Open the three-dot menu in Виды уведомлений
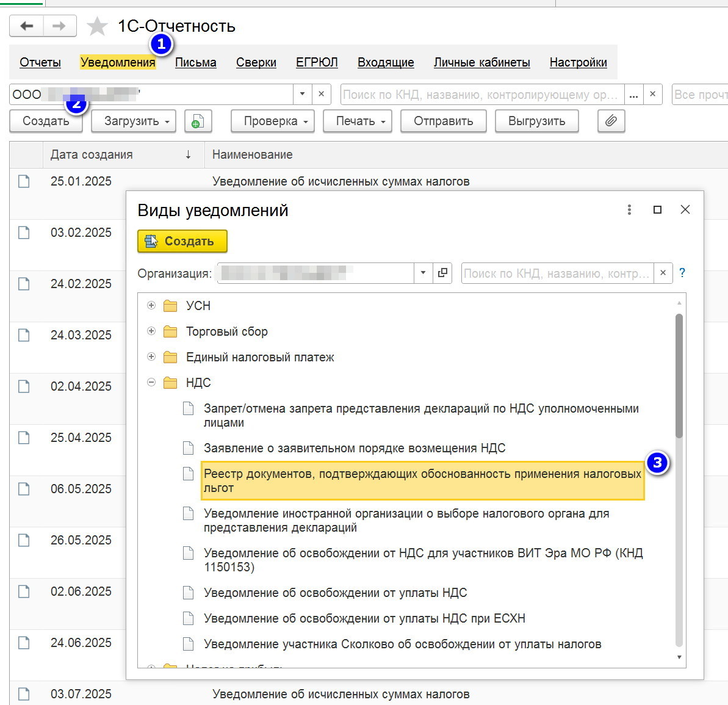 click(629, 210)
